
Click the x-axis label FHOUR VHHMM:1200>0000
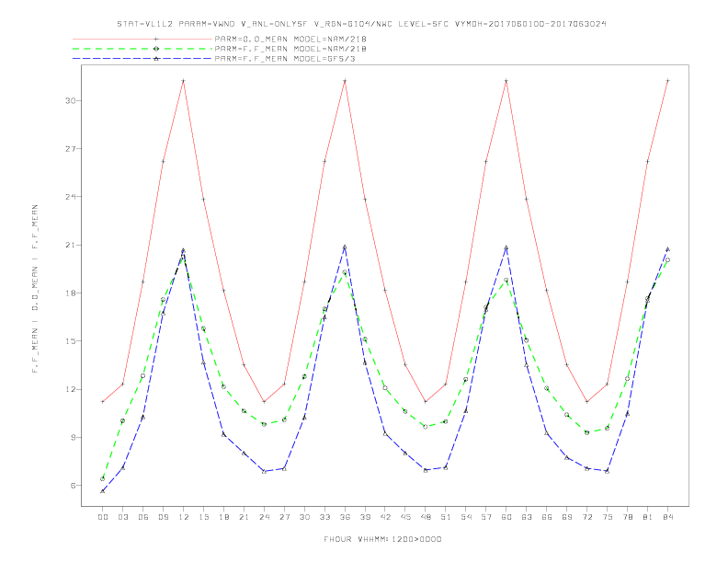pos(382,539)
